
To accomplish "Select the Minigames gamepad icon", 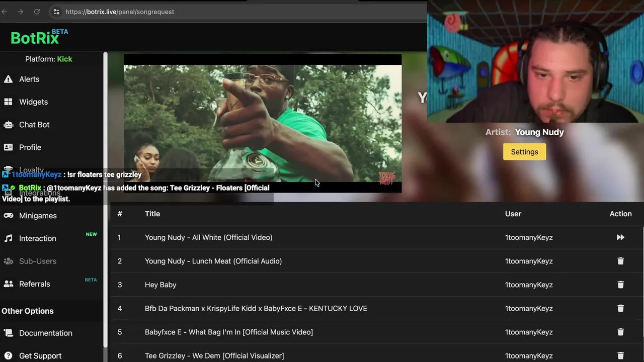I will pyautogui.click(x=8, y=216).
